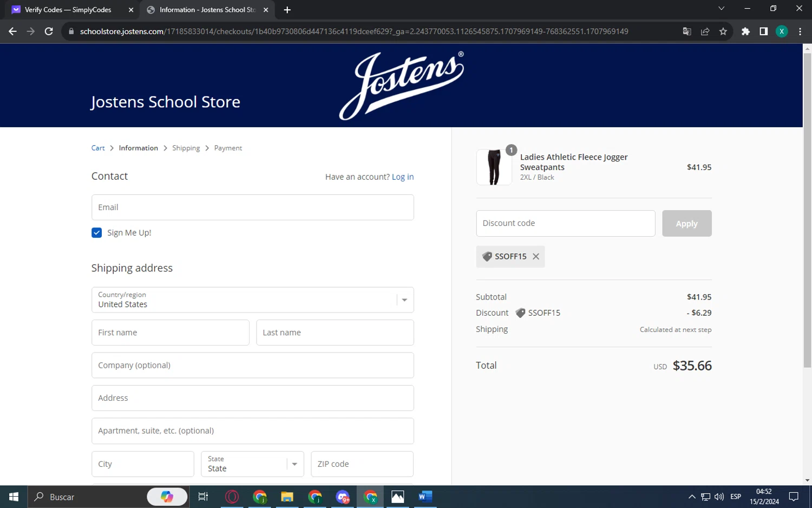Click the share page icon

[x=705, y=31]
